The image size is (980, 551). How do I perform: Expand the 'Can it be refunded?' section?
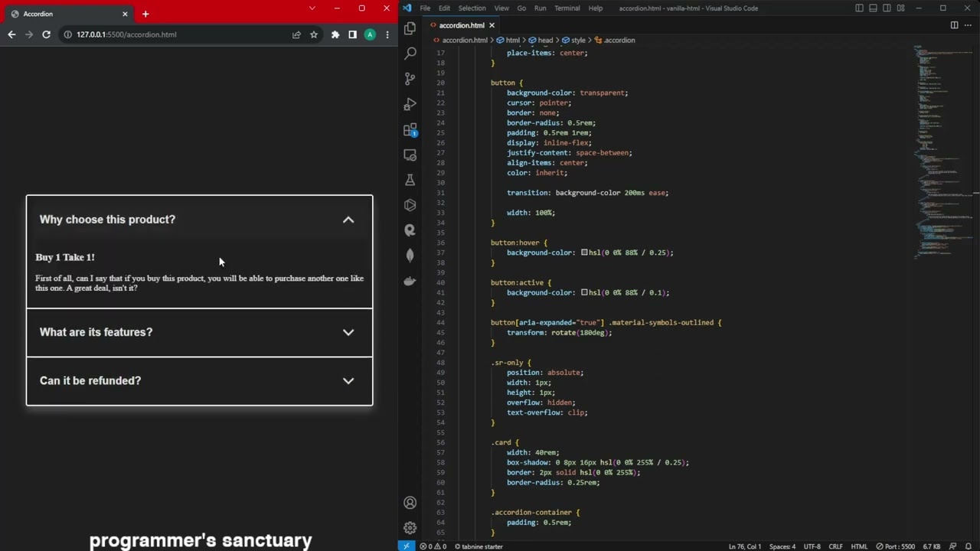click(x=199, y=380)
